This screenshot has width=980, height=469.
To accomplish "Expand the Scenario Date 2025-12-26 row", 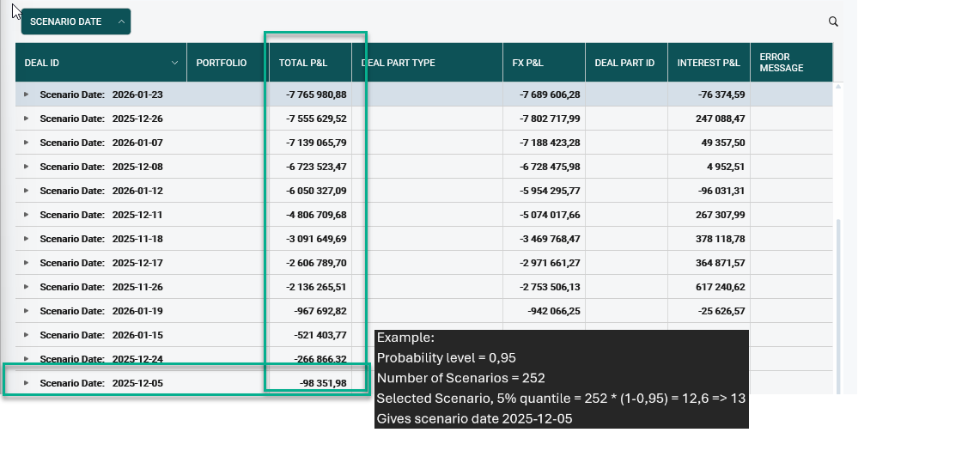I will coord(26,119).
